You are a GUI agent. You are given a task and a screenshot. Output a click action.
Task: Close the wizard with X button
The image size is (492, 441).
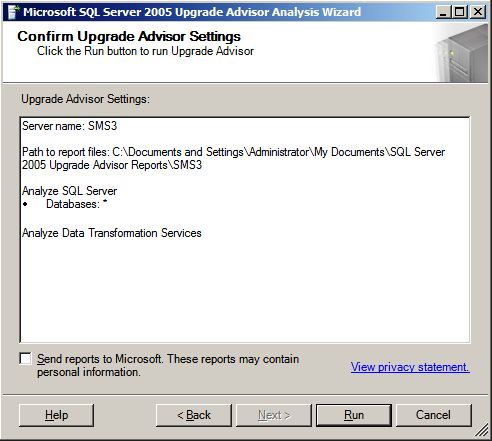point(478,12)
